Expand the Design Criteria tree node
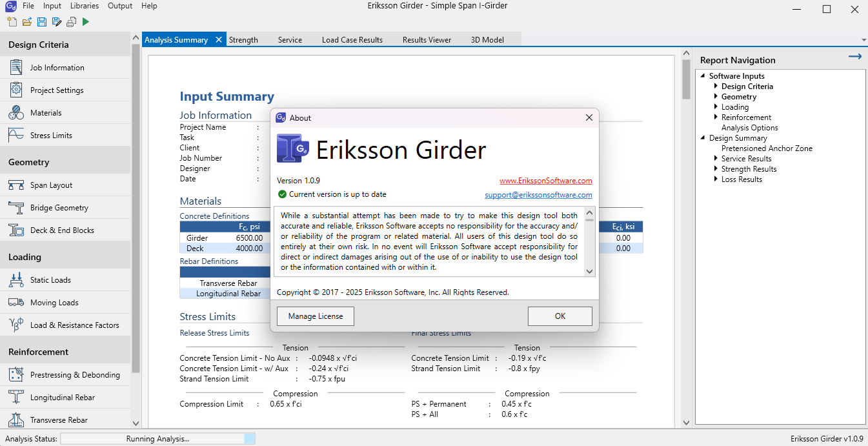 (x=716, y=86)
